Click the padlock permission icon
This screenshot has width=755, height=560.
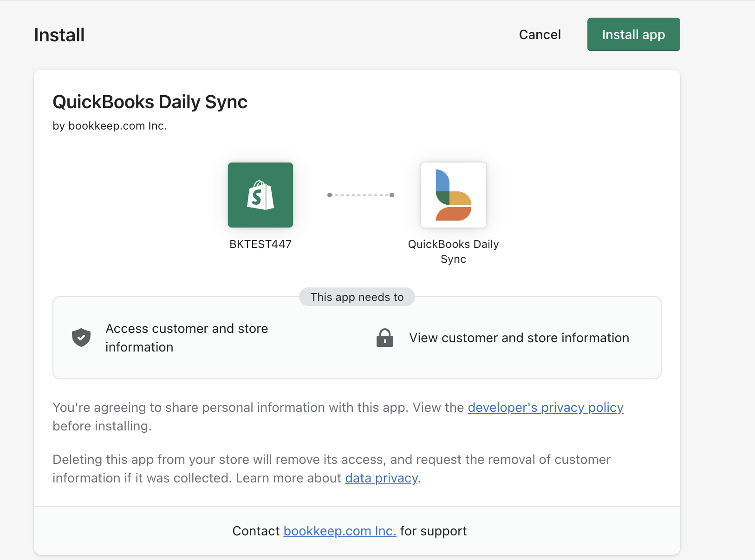[385, 338]
